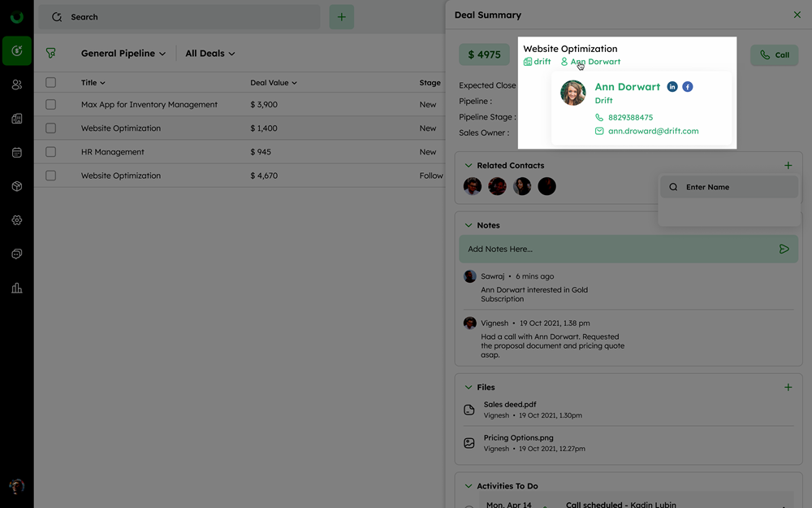Open the Settings gear icon in sidebar
Image resolution: width=812 pixels, height=508 pixels.
pyautogui.click(x=16, y=220)
